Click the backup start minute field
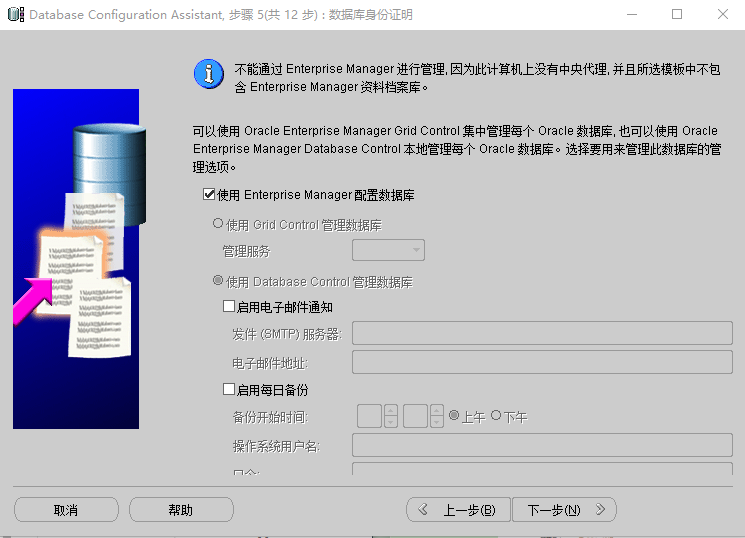Viewport: 745px width, 538px height. pyautogui.click(x=415, y=416)
